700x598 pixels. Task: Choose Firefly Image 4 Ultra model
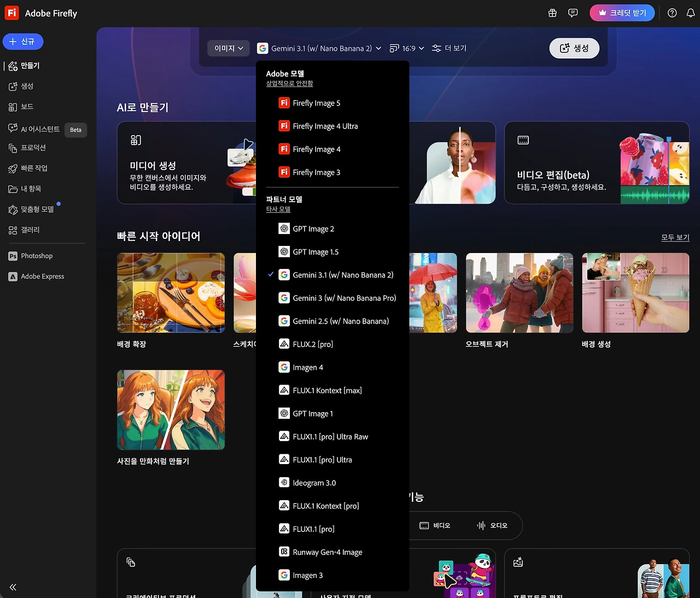click(x=332, y=126)
